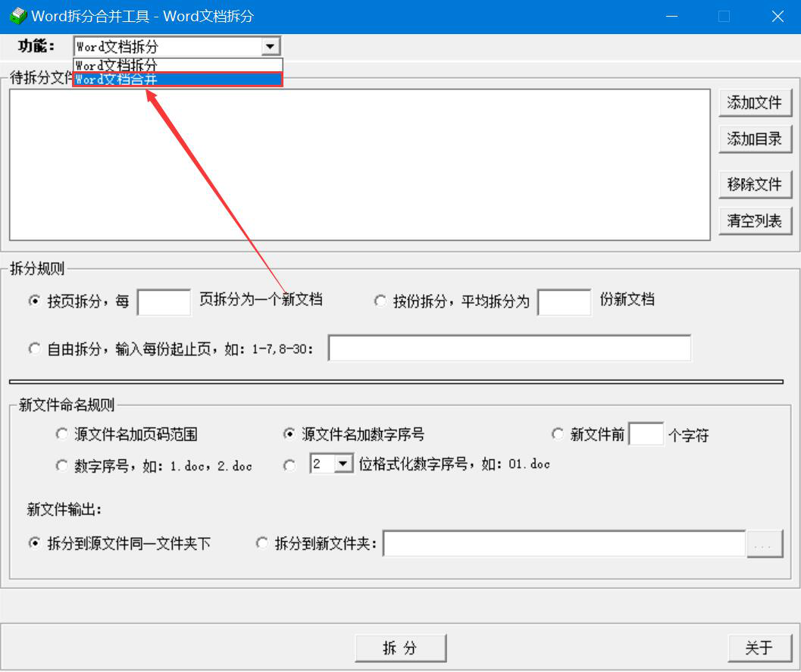
Task: Minimize the Word拆分合并工具 window
Action: 672,17
